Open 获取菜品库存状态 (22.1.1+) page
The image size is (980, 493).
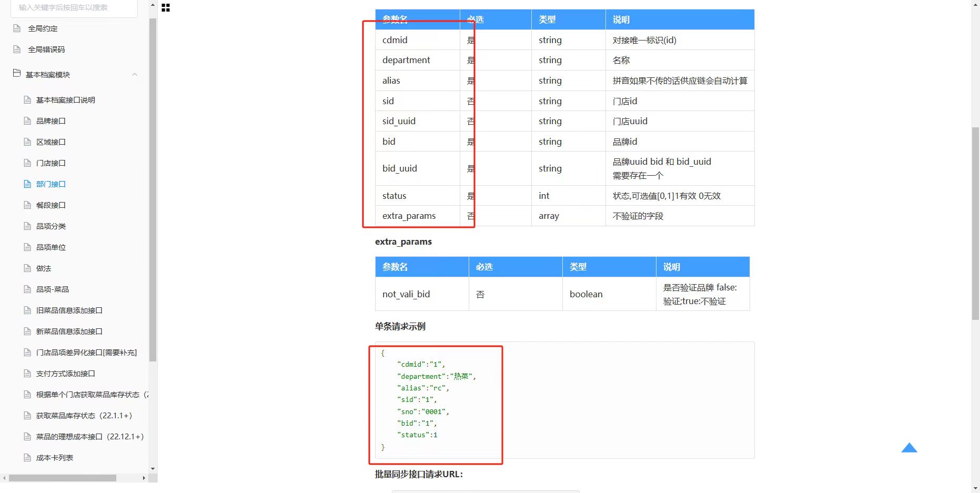pos(84,416)
